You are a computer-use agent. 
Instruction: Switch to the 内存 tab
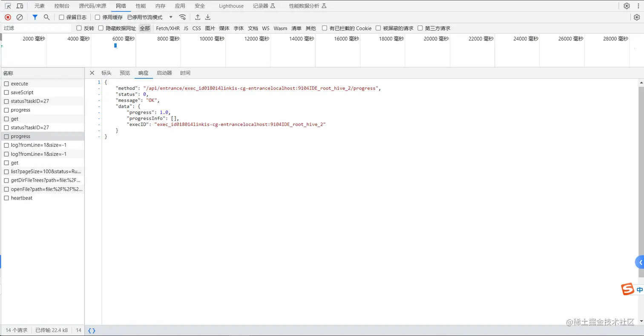[160, 6]
